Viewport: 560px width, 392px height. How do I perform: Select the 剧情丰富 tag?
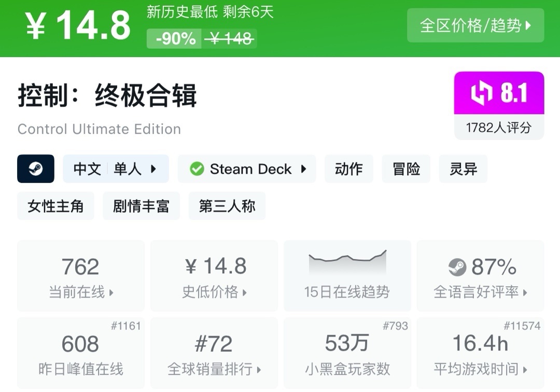click(141, 206)
